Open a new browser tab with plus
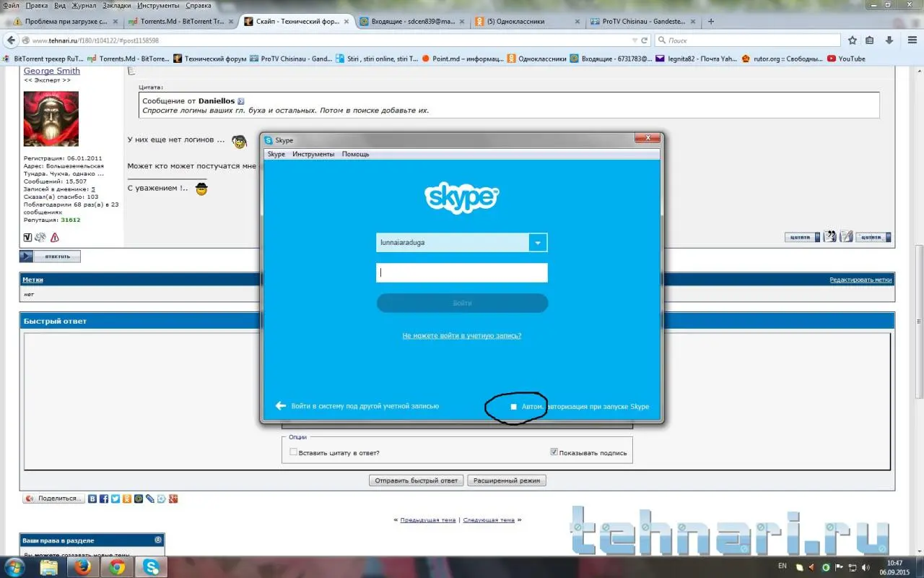The width and height of the screenshot is (924, 578). tap(711, 22)
